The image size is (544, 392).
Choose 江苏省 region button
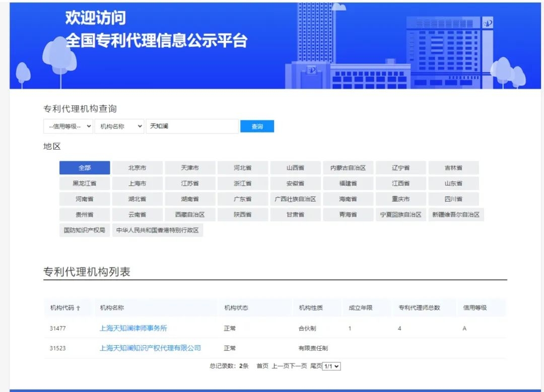coord(190,183)
